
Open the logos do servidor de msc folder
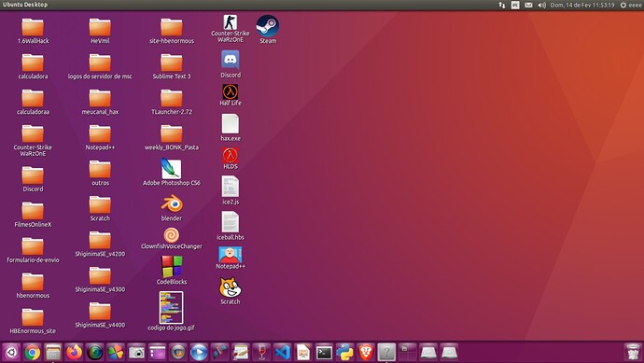[x=100, y=63]
